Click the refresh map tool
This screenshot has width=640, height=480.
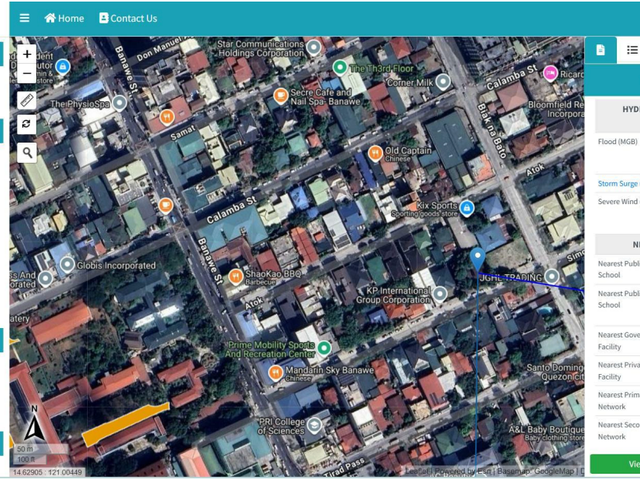tap(27, 124)
